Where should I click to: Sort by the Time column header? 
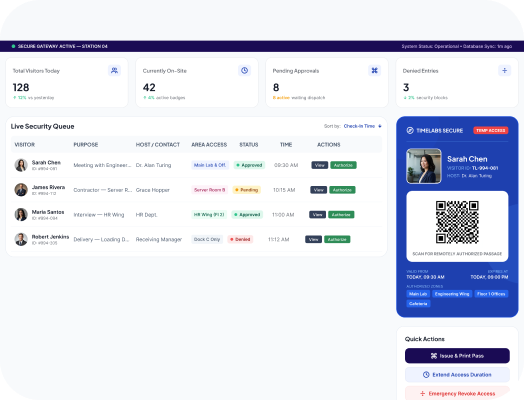click(286, 145)
